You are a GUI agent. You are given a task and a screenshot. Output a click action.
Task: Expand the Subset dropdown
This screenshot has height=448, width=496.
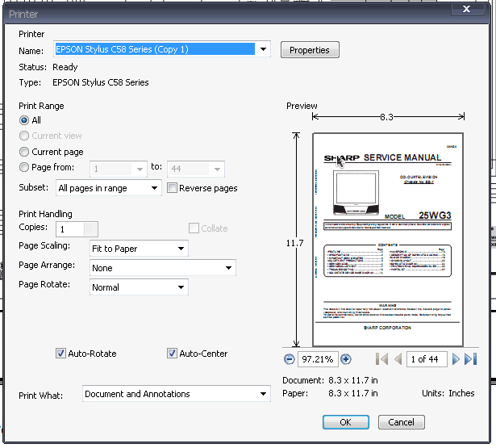coord(154,188)
